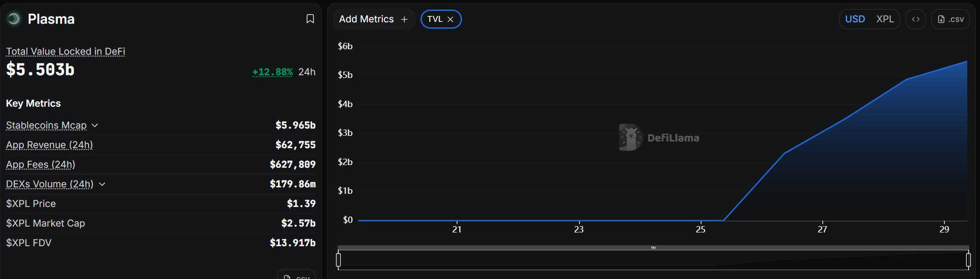Click the Total Value Locked in DeFi label
The image size is (980, 279).
point(66,52)
